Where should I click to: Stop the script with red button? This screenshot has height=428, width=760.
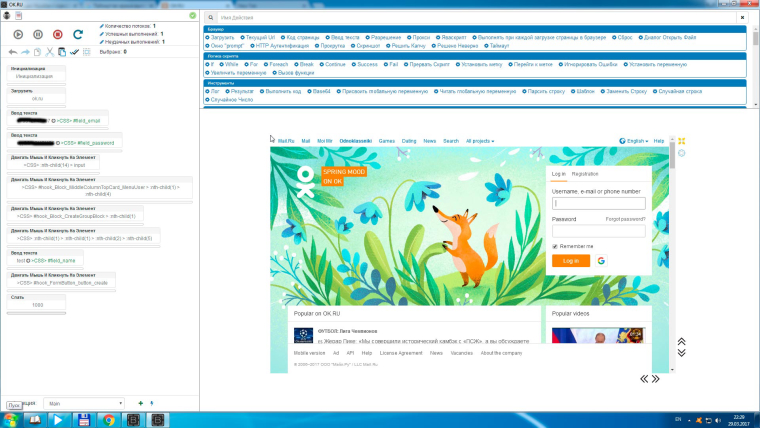(x=57, y=34)
